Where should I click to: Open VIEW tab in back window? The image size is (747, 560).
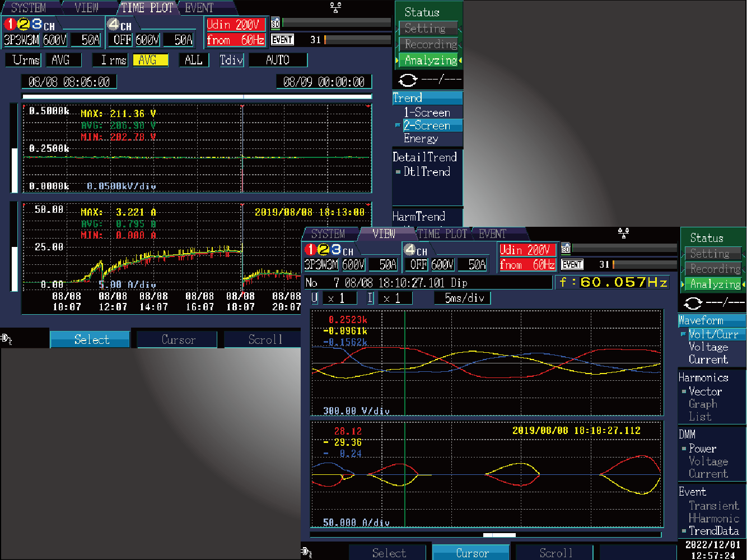point(87,8)
